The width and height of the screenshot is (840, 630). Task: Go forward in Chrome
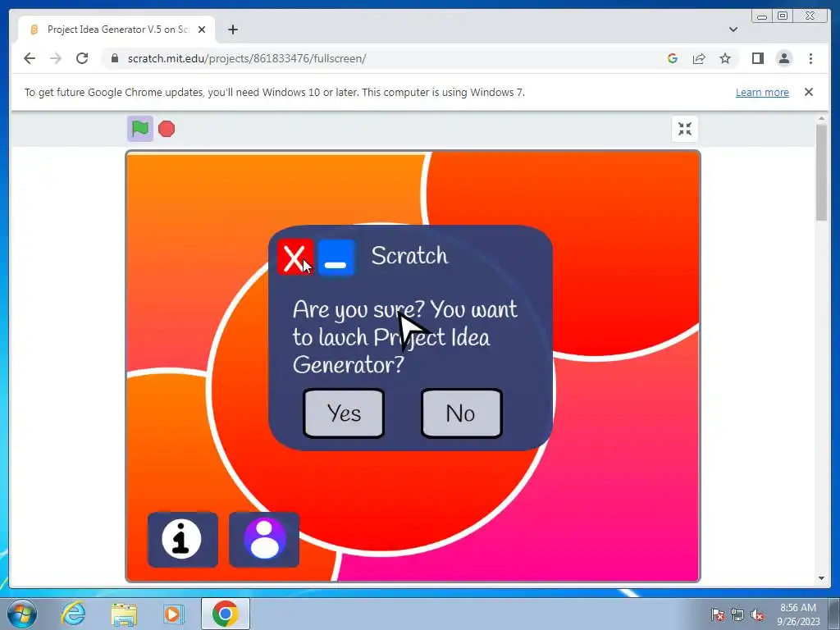56,58
